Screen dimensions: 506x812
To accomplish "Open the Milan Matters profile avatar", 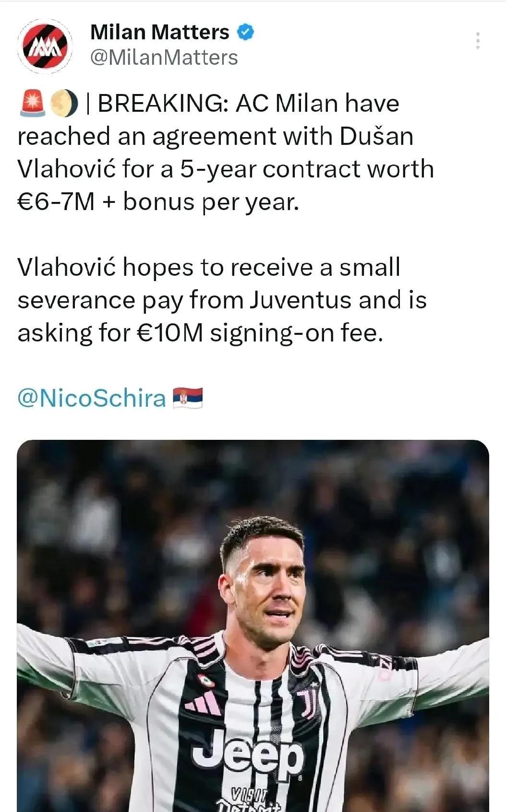I will (x=45, y=46).
